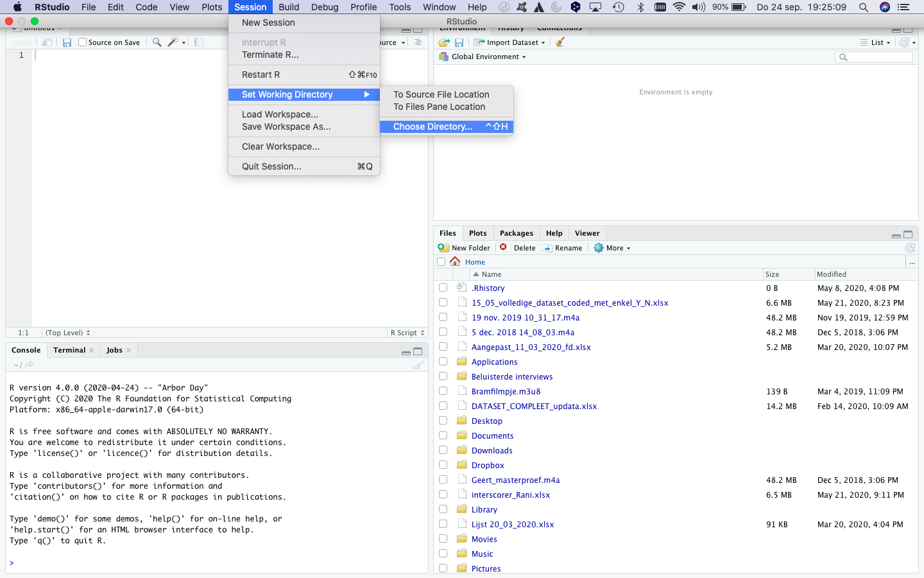
Task: Open the (Top Level) scope dropdown
Action: click(67, 333)
